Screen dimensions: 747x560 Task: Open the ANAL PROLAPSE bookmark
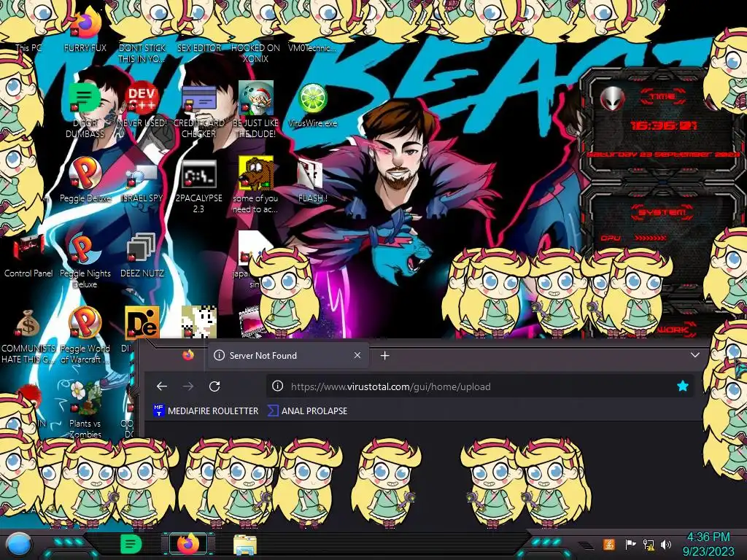coord(307,411)
